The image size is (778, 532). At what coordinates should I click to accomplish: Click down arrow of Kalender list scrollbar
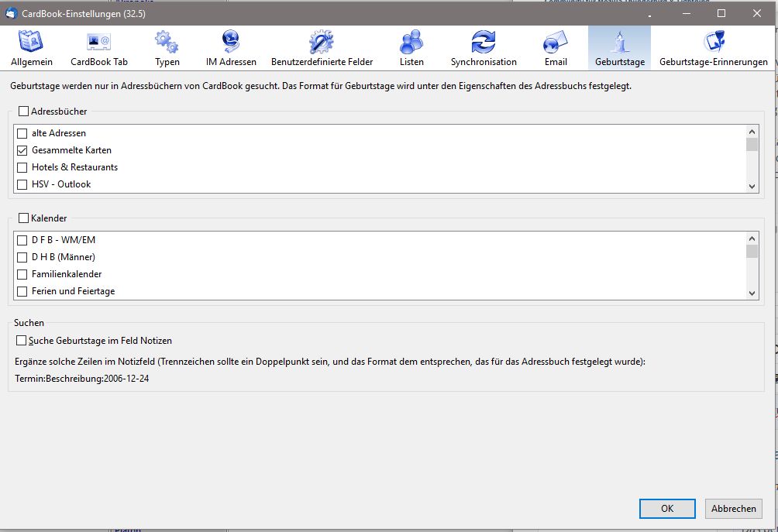coord(752,293)
